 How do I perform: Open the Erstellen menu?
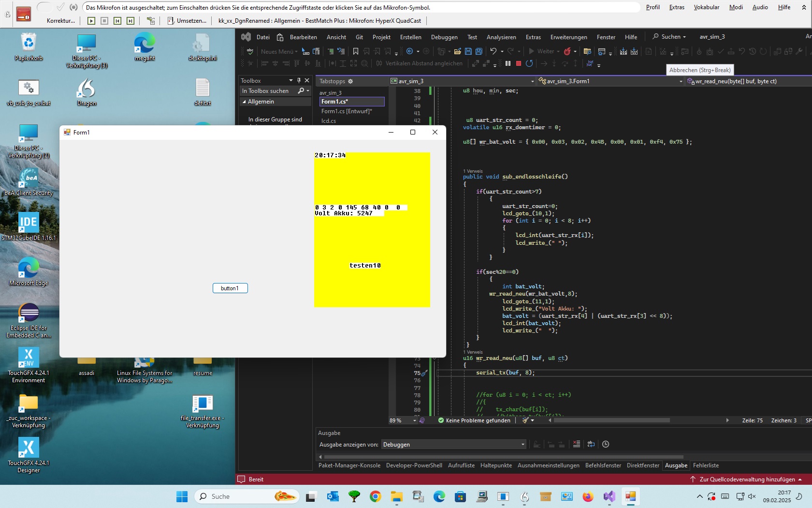410,37
